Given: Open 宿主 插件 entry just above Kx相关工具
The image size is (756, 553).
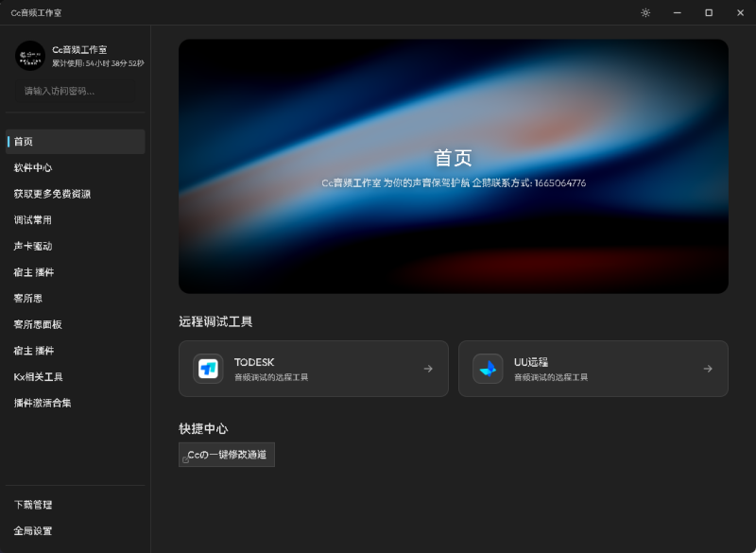Looking at the screenshot, I should [76, 351].
